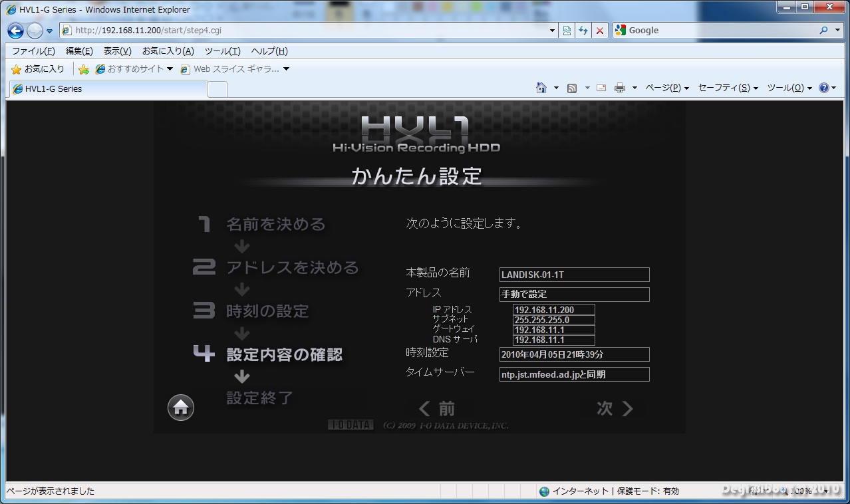The image size is (850, 504).
Task: Open the Web スライス ギャラ... favorites item
Action: (235, 69)
